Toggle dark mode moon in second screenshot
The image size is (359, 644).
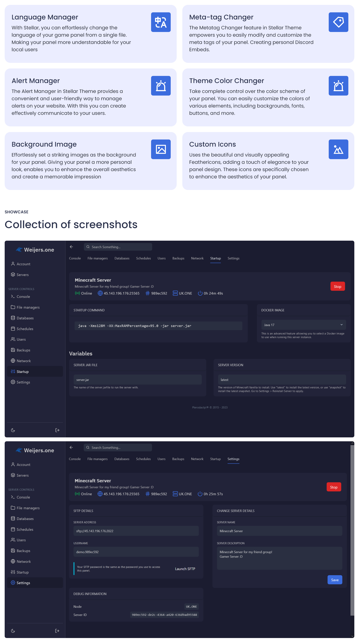click(13, 631)
